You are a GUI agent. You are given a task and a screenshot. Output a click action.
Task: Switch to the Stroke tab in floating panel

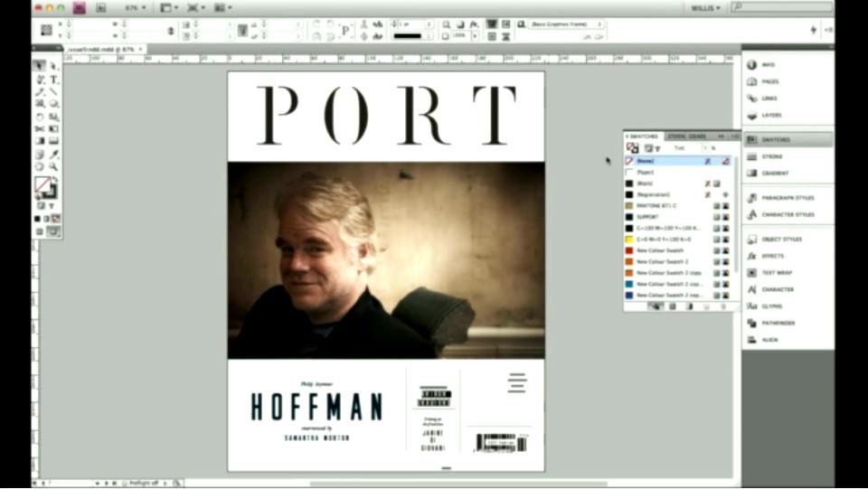[x=676, y=136]
